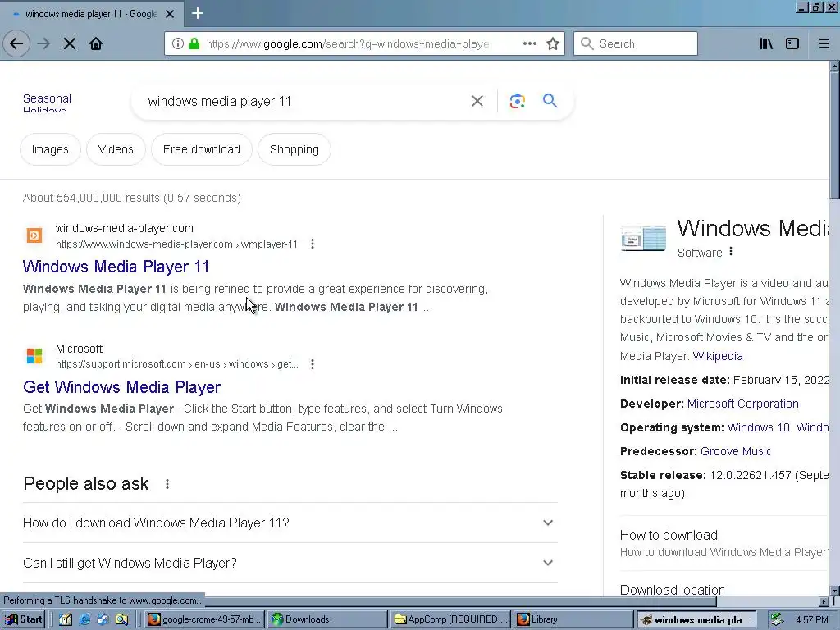
Task: Close the windows media player 11 tab
Action: 170,14
